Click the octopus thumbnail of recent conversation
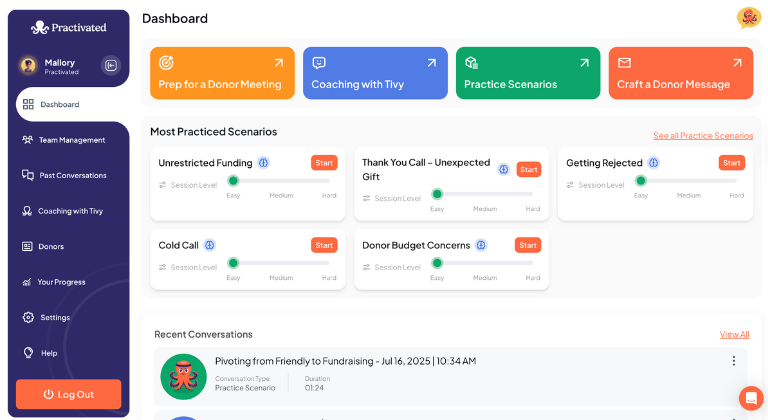 click(183, 376)
